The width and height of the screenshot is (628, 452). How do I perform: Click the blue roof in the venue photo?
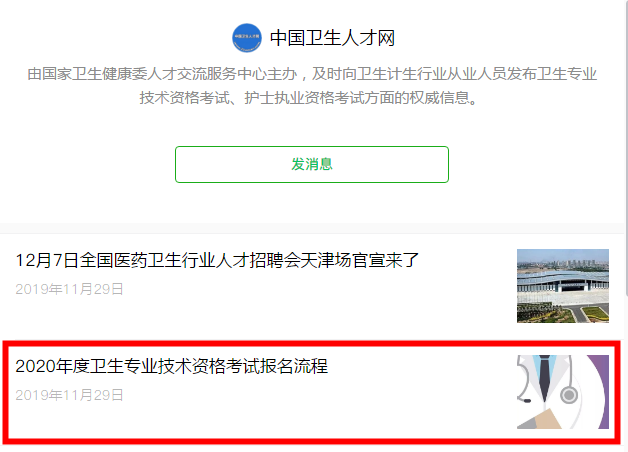click(563, 277)
